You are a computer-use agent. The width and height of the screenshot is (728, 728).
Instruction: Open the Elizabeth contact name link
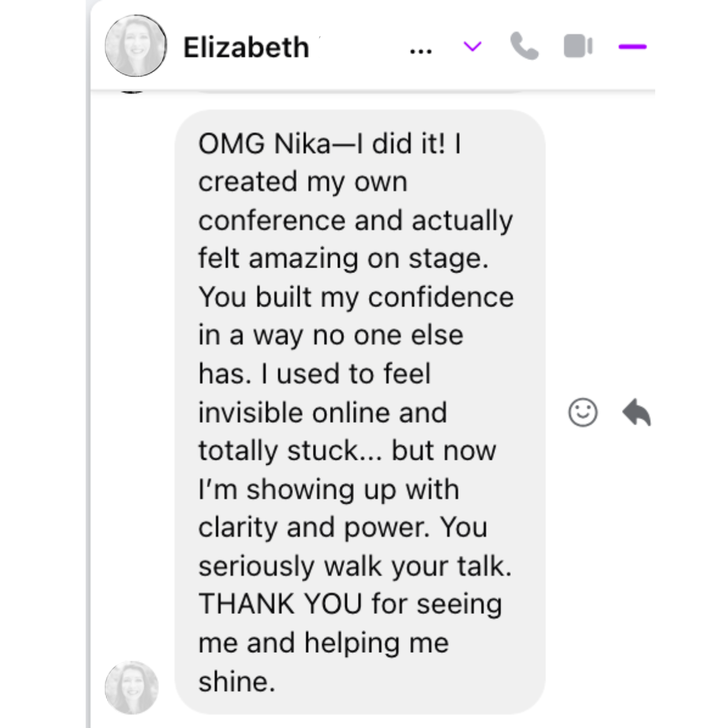pos(246,47)
